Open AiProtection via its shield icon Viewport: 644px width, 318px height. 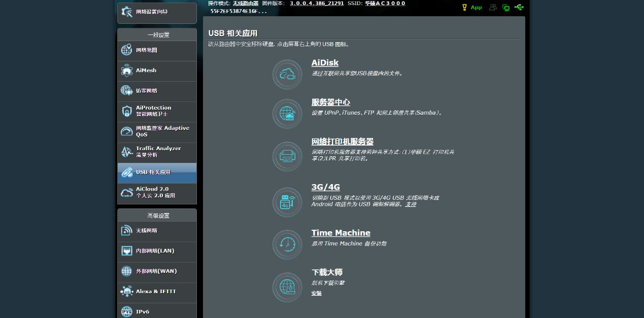[127, 111]
